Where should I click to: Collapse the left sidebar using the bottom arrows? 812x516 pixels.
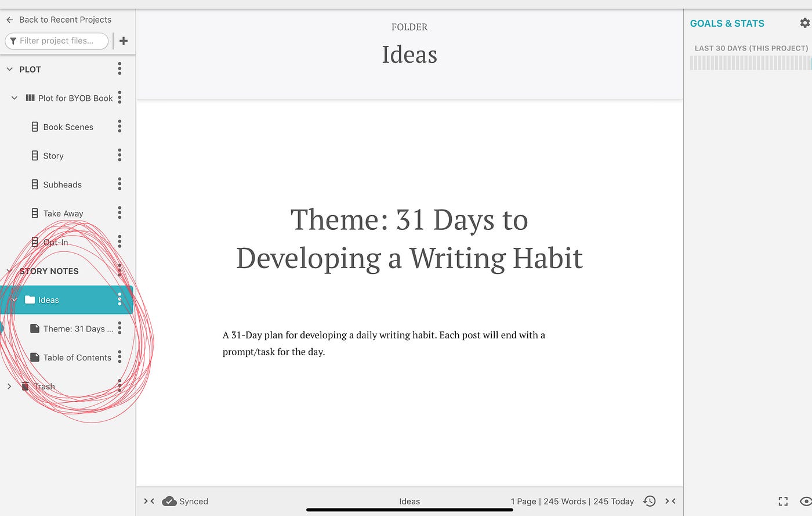(x=148, y=501)
